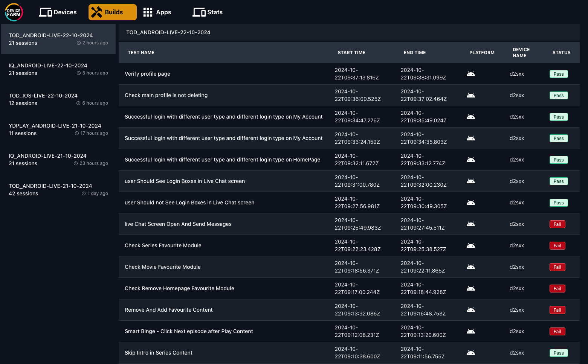This screenshot has width=588, height=364.
Task: Click the clock icon beside 17 hours ago
Action: pos(77,133)
